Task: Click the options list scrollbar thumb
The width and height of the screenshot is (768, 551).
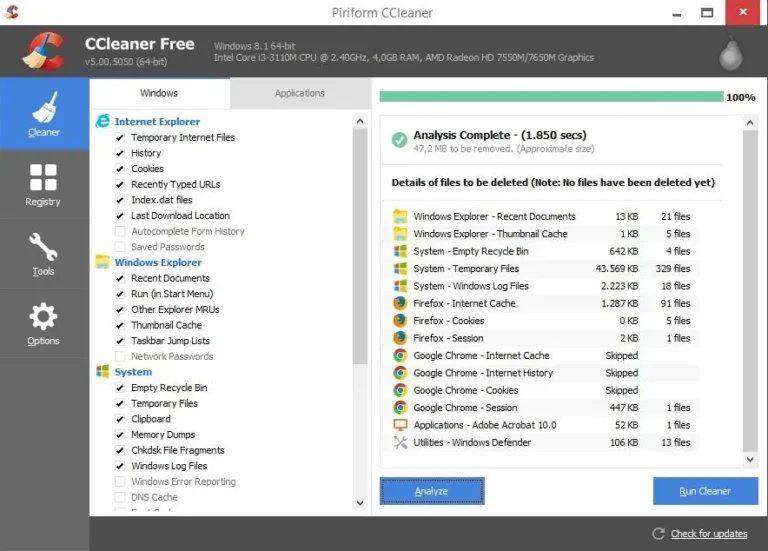Action: 360,246
